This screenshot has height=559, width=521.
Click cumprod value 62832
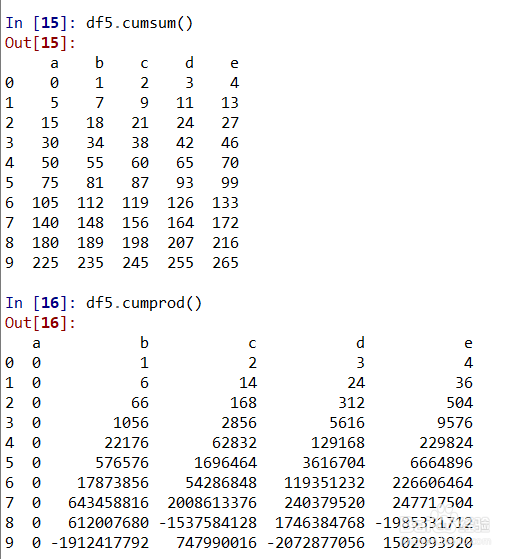(x=235, y=443)
